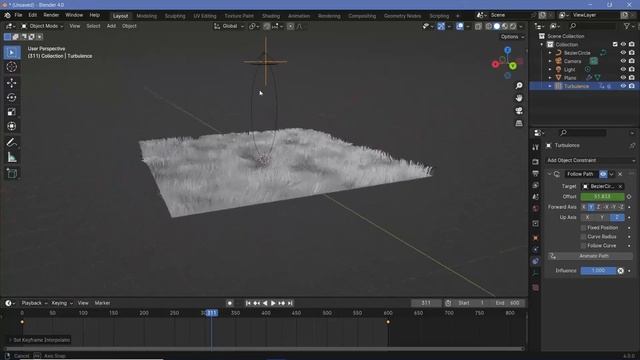Collapse the Follow Path constraint panel
640x360 pixels.
click(x=549, y=174)
